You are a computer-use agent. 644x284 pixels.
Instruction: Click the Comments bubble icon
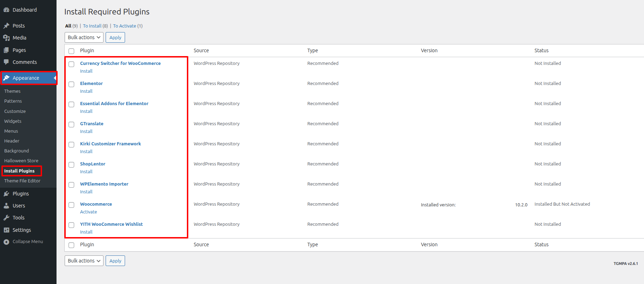click(x=6, y=62)
